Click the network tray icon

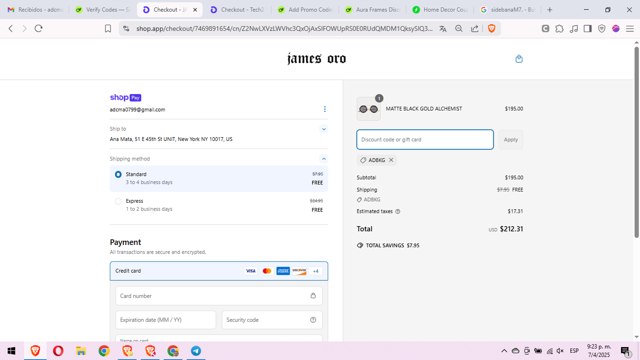(x=549, y=351)
